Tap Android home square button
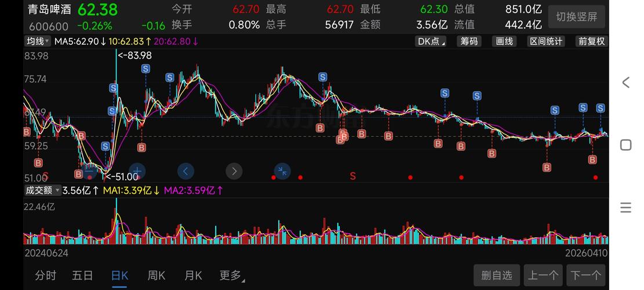Image resolution: width=644 pixels, height=290 pixels. pos(625,145)
